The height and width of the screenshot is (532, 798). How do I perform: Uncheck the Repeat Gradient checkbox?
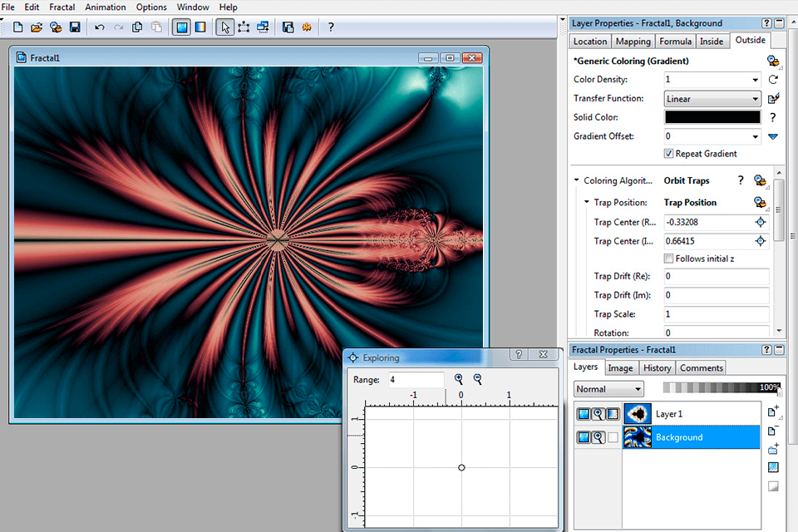click(669, 154)
